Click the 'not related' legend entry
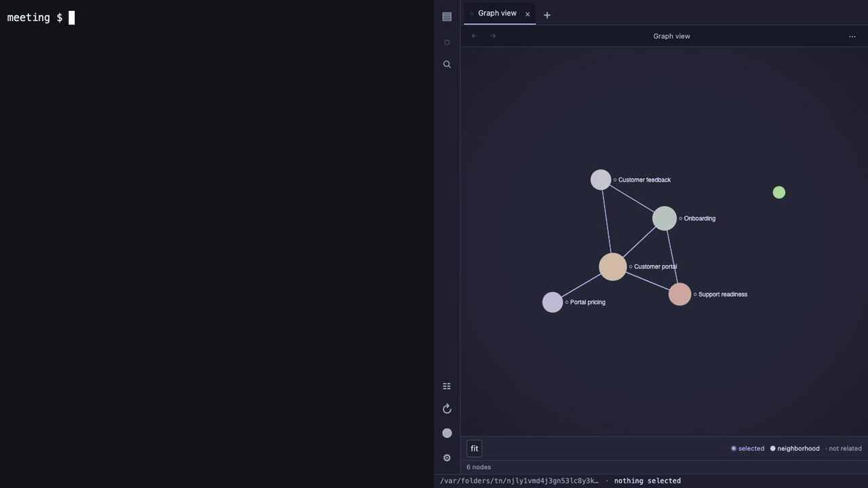 coord(844,449)
